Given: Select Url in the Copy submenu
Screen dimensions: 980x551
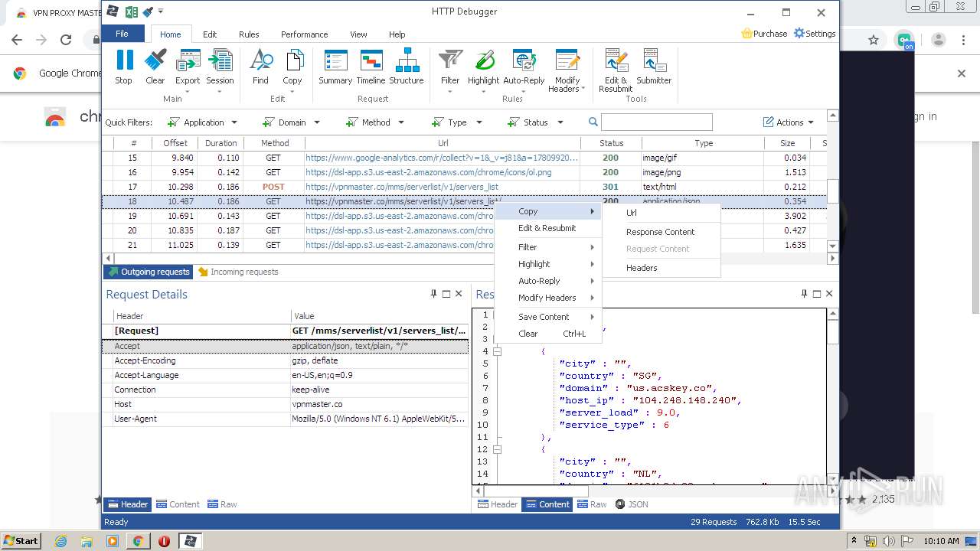Looking at the screenshot, I should click(x=661, y=213).
